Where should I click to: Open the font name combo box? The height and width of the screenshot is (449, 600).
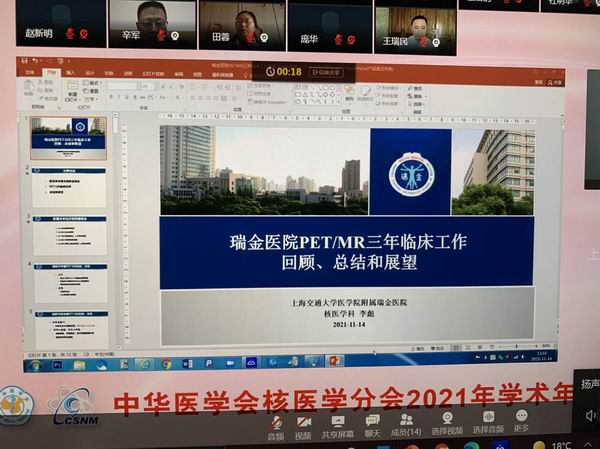124,86
